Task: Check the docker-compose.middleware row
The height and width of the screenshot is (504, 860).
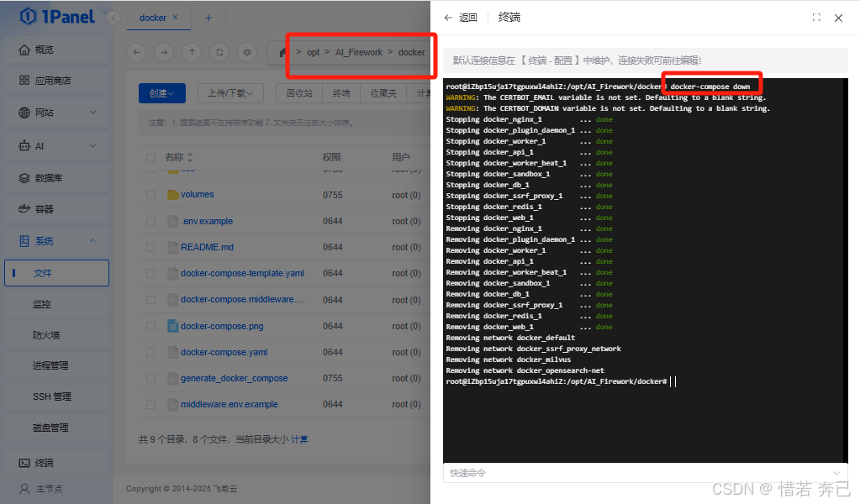Action: (150, 300)
